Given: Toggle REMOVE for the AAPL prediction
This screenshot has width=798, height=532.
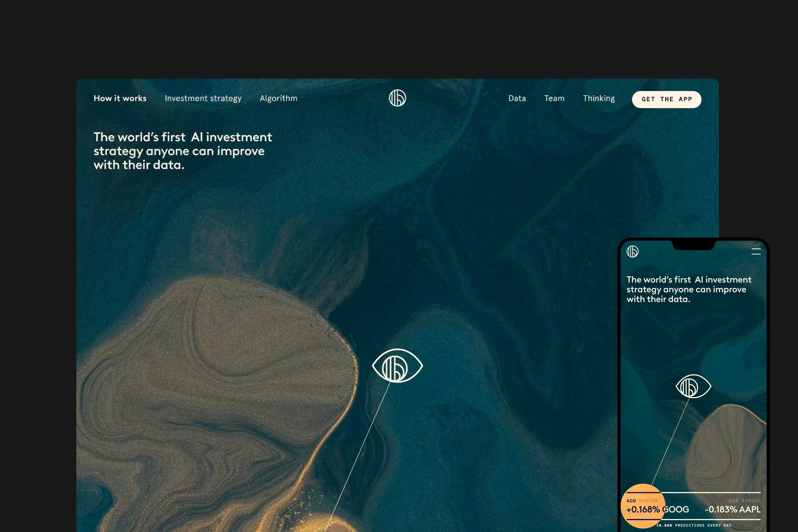Looking at the screenshot, I should [x=751, y=501].
